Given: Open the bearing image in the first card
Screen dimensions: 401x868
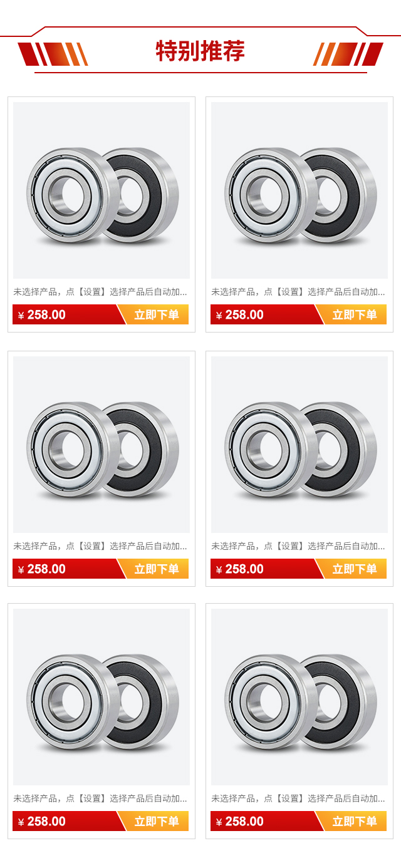Looking at the screenshot, I should pyautogui.click(x=102, y=190).
